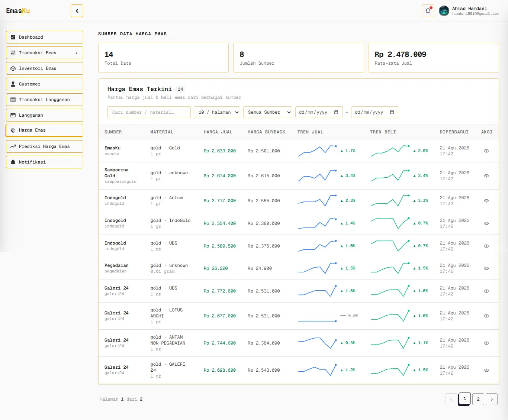Click the sell trend sparkline for EmasKu
This screenshot has width=508, height=420.
click(x=318, y=151)
